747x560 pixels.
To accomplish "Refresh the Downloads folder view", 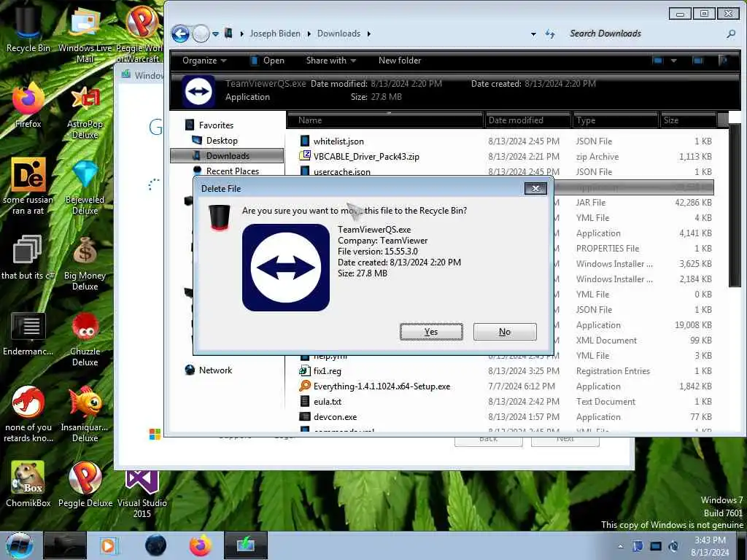I will pos(550,34).
